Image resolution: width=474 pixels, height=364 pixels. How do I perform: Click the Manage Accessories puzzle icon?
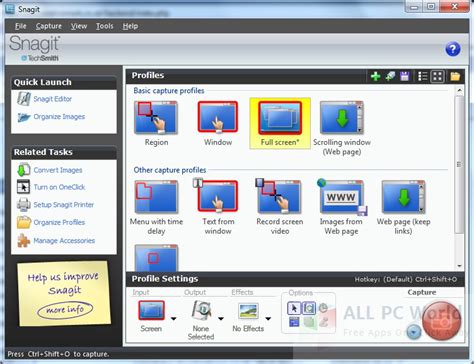click(24, 240)
